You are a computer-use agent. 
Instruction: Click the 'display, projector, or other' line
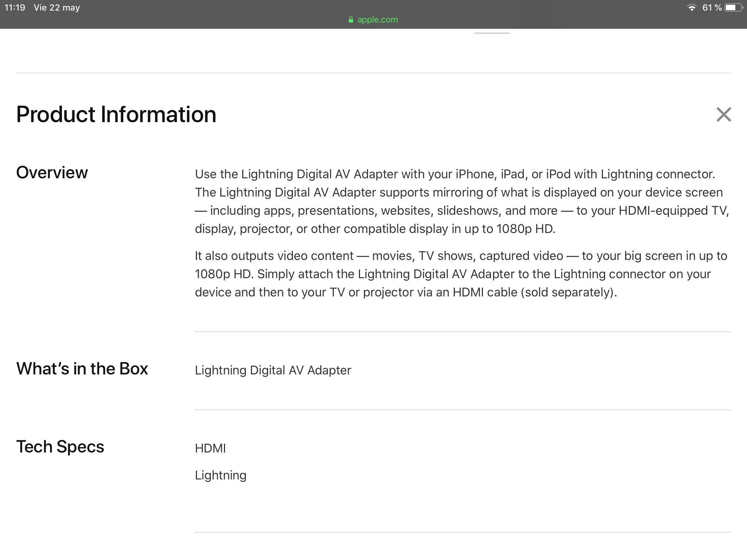pos(375,229)
